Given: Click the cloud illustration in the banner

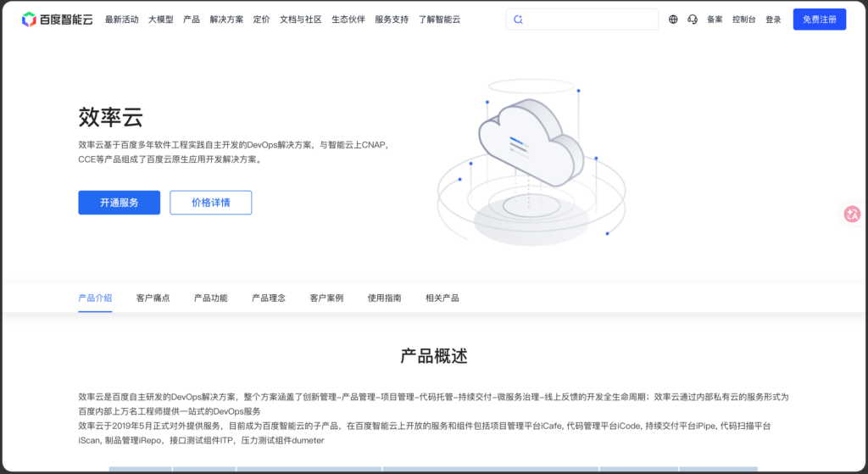Looking at the screenshot, I should [x=531, y=162].
